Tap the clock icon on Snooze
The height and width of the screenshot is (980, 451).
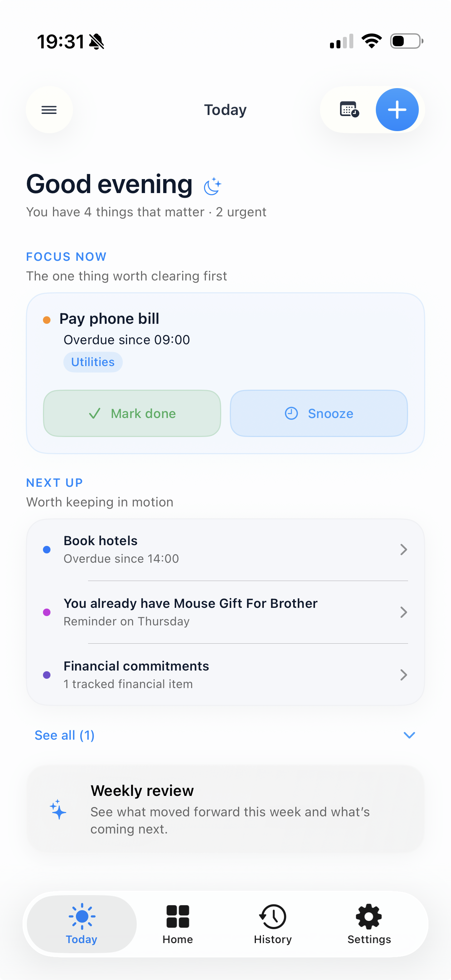(291, 413)
